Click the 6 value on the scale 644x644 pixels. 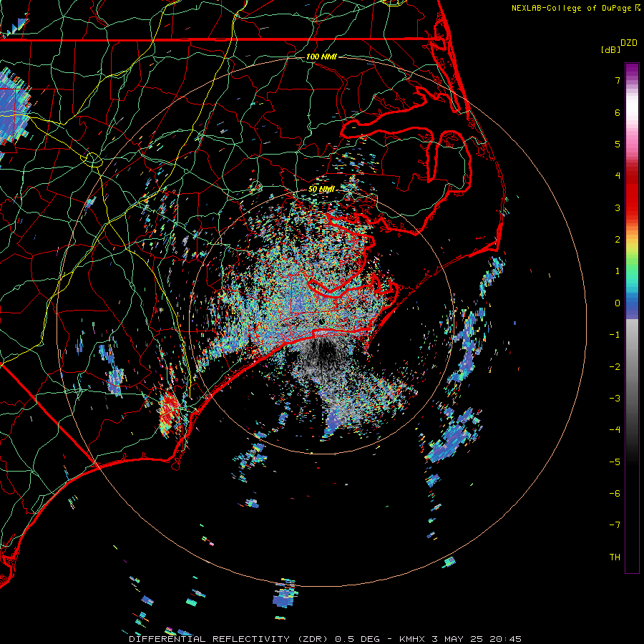pyautogui.click(x=618, y=112)
